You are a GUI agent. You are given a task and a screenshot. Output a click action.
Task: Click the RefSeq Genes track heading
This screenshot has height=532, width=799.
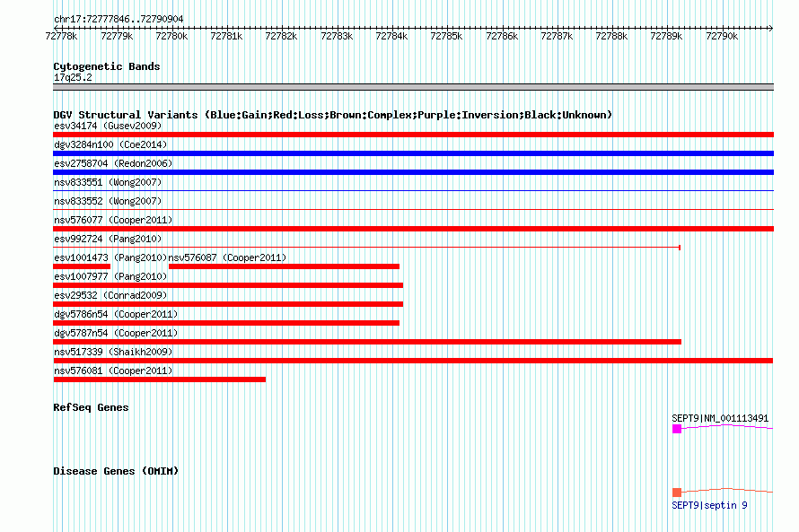(91, 407)
